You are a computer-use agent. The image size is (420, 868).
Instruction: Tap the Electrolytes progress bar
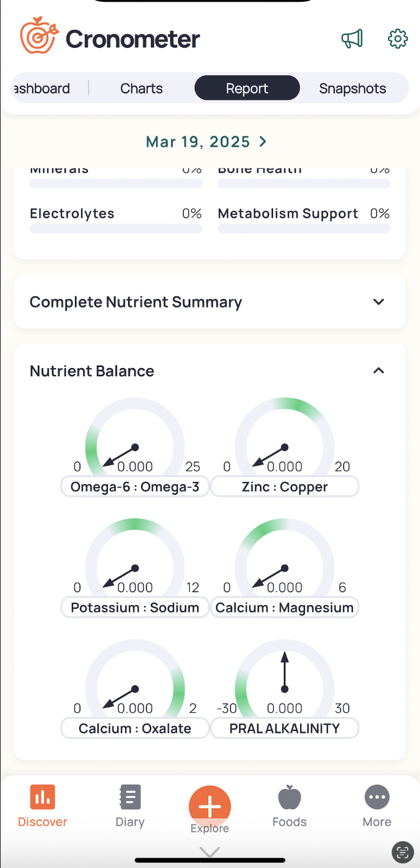[116, 228]
